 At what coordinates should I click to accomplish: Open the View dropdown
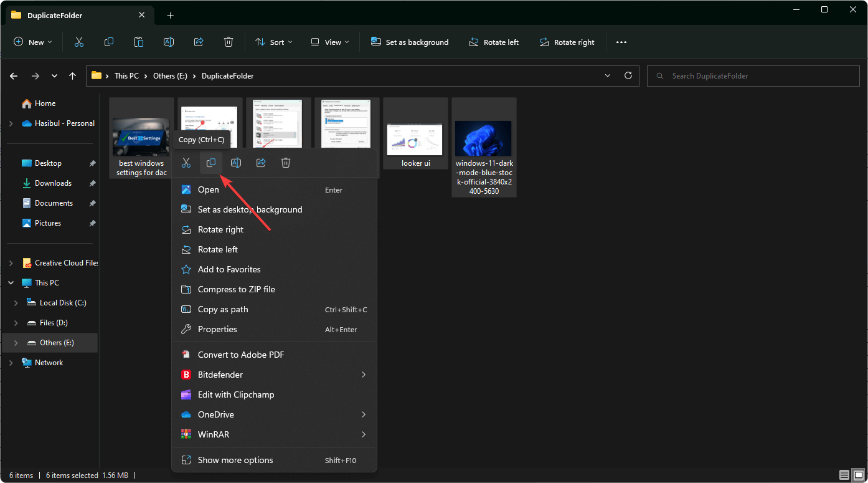pyautogui.click(x=329, y=42)
